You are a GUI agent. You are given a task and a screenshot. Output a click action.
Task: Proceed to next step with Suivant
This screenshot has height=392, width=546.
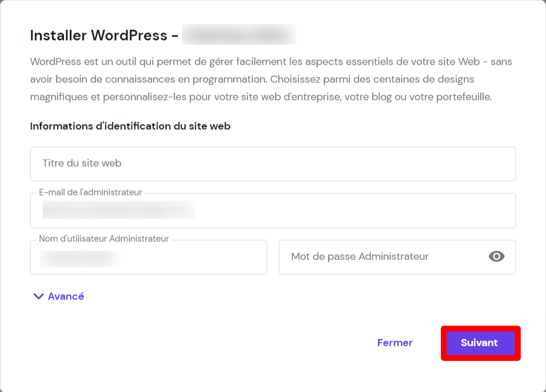[480, 343]
